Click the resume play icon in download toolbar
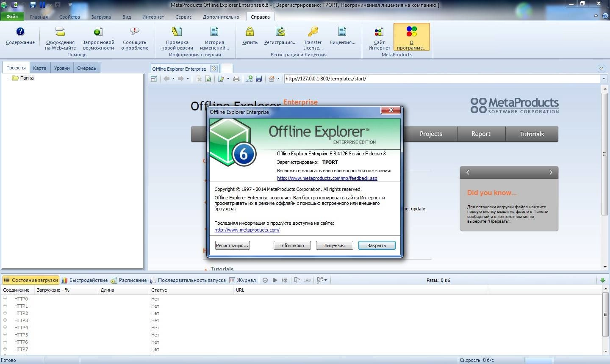 275,280
